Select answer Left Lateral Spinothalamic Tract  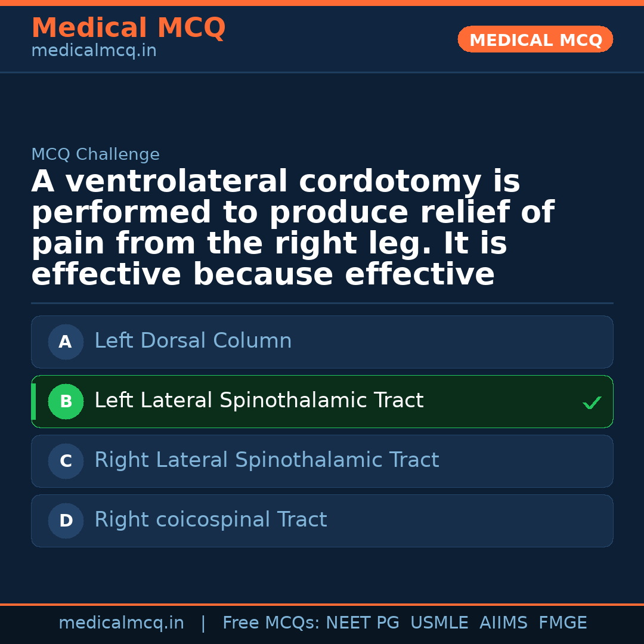(259, 401)
